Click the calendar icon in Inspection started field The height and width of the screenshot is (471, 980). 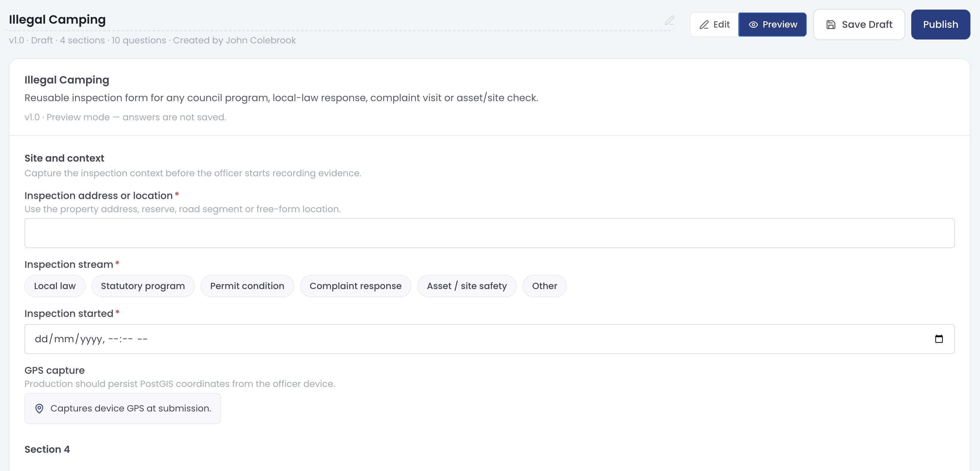coord(938,339)
